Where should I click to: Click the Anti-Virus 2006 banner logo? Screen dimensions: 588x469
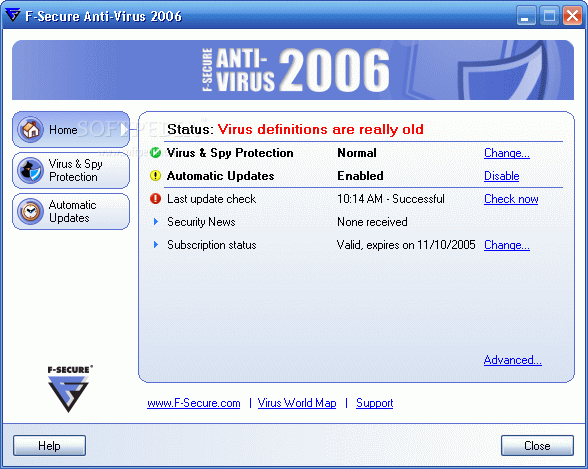click(296, 70)
